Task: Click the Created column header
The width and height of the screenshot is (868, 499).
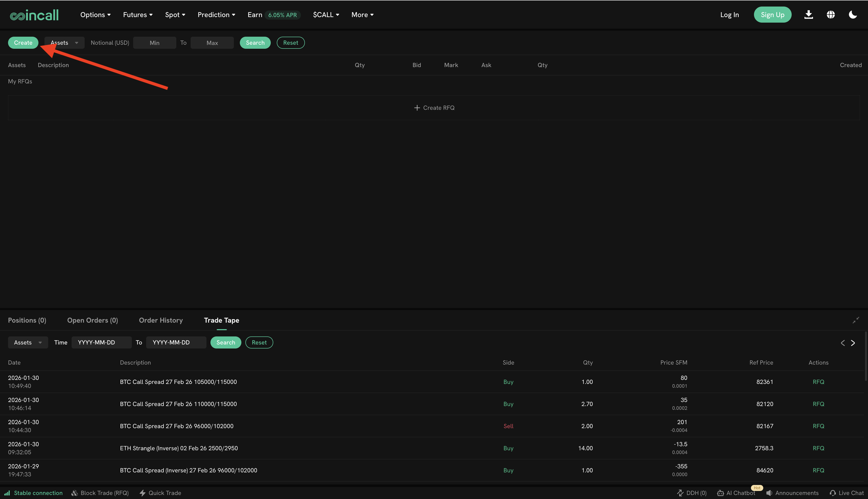Action: click(850, 65)
